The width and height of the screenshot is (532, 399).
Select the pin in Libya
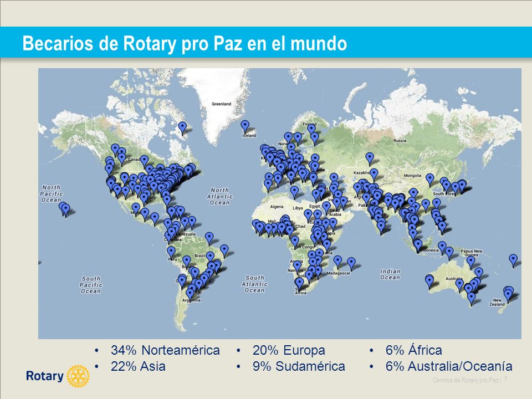tap(294, 192)
